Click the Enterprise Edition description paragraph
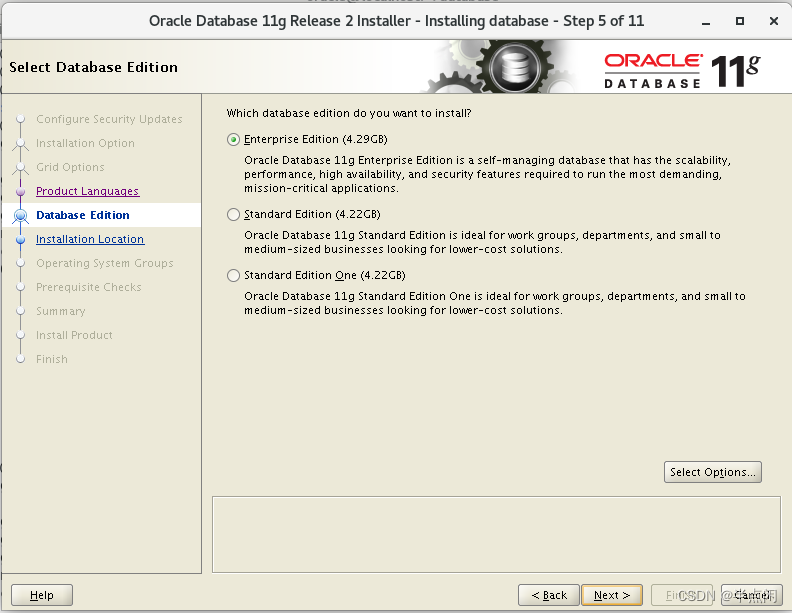 pyautogui.click(x=487, y=174)
